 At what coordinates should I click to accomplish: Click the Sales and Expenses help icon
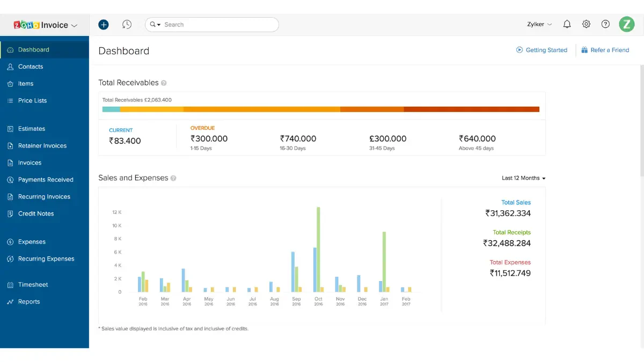(173, 178)
